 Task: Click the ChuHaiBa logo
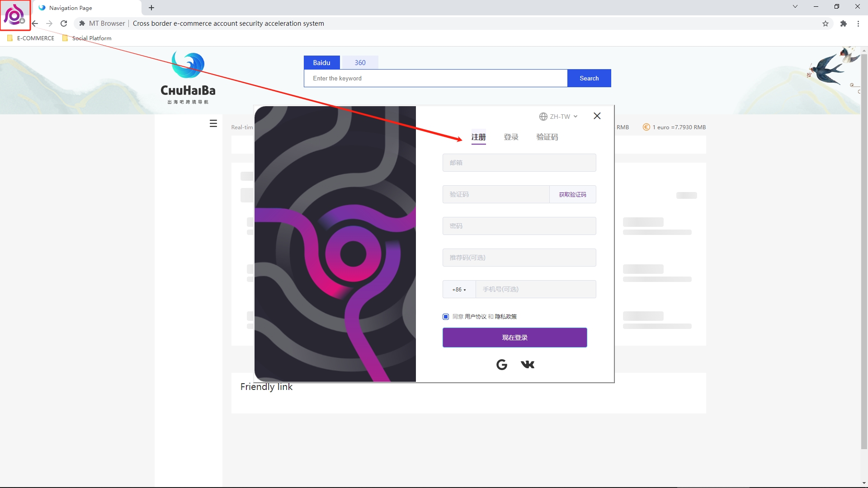tap(188, 78)
